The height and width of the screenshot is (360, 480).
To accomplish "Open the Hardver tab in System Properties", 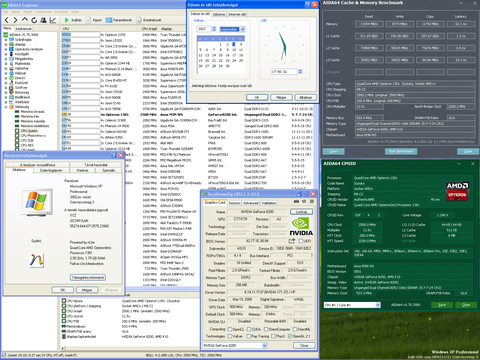I will pyautogui.click(x=83, y=170).
